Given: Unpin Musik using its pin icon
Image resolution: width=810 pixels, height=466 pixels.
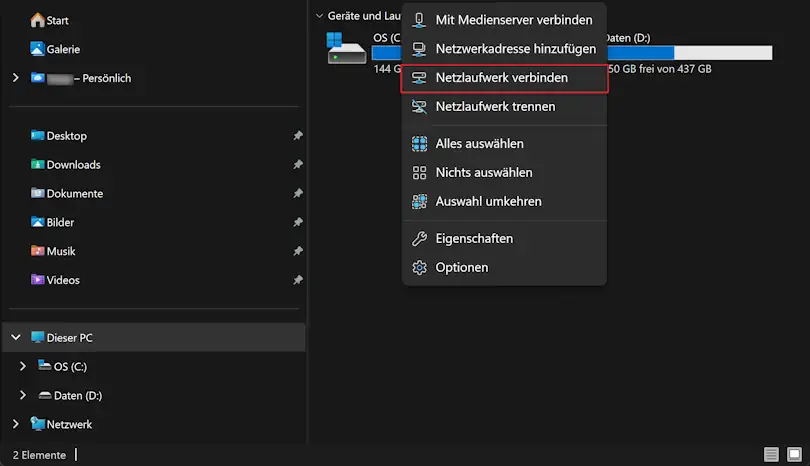Looking at the screenshot, I should coord(298,251).
